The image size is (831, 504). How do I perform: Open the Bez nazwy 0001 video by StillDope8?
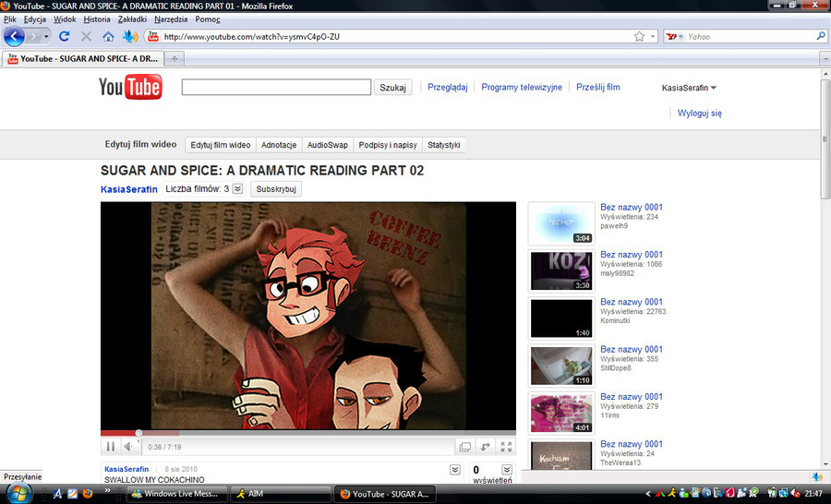pos(632,349)
